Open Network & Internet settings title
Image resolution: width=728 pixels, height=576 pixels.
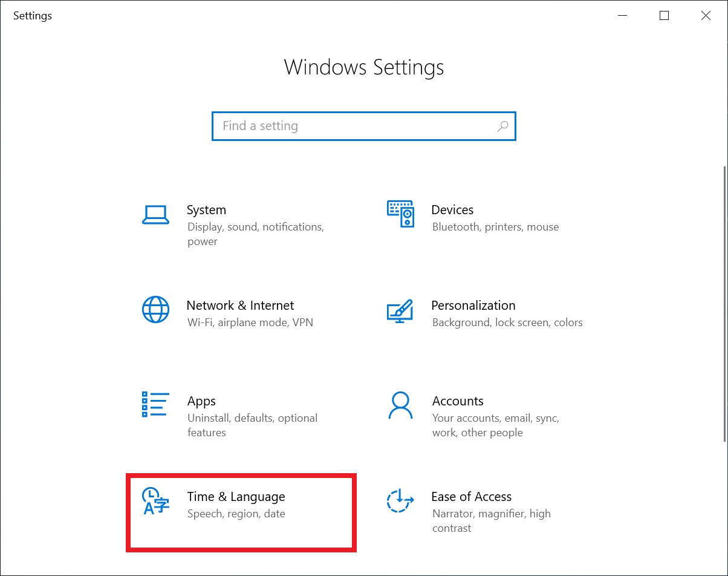pyautogui.click(x=240, y=306)
